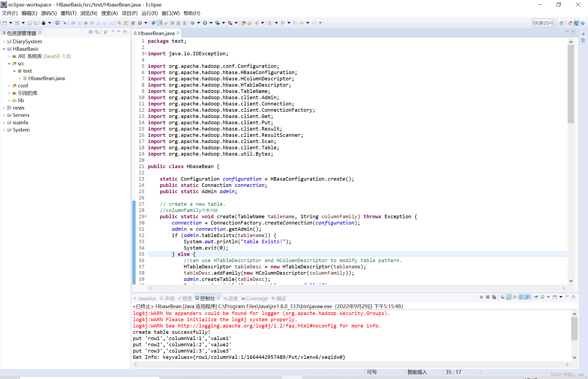
Task: Click the console vertical scrollbar thumb
Action: point(574,329)
